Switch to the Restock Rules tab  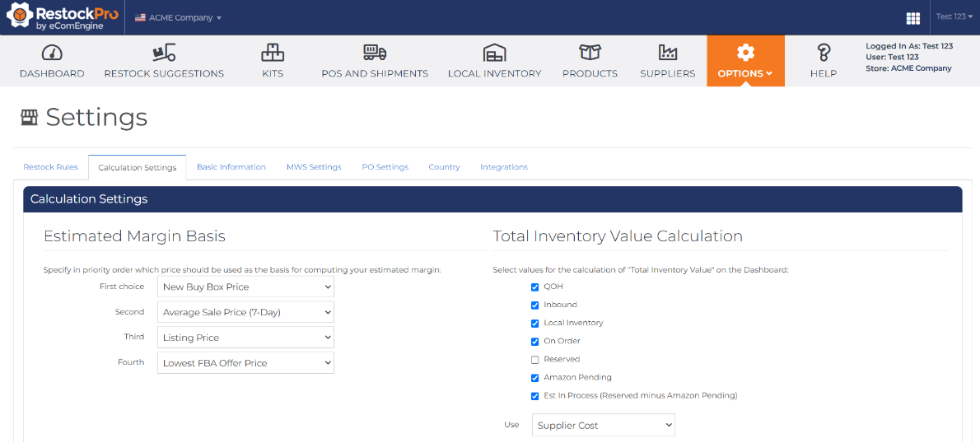[x=50, y=167]
